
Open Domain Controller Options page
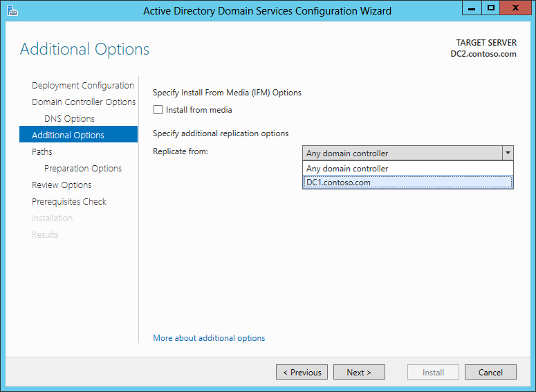tap(84, 102)
